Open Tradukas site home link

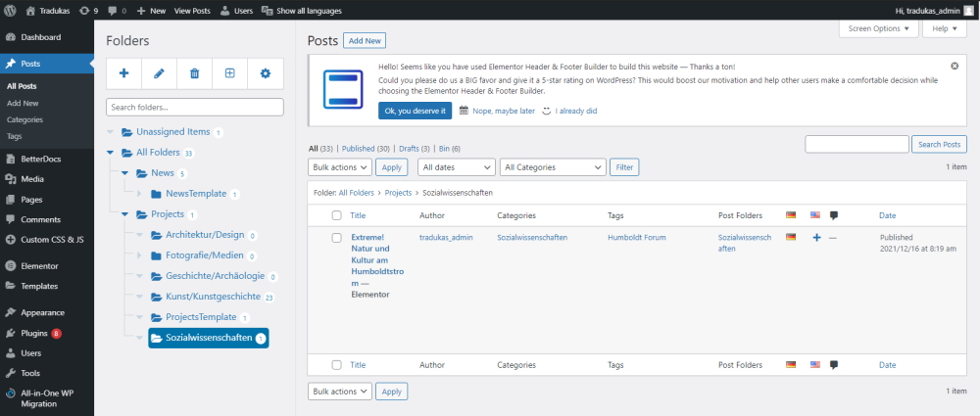[48, 11]
